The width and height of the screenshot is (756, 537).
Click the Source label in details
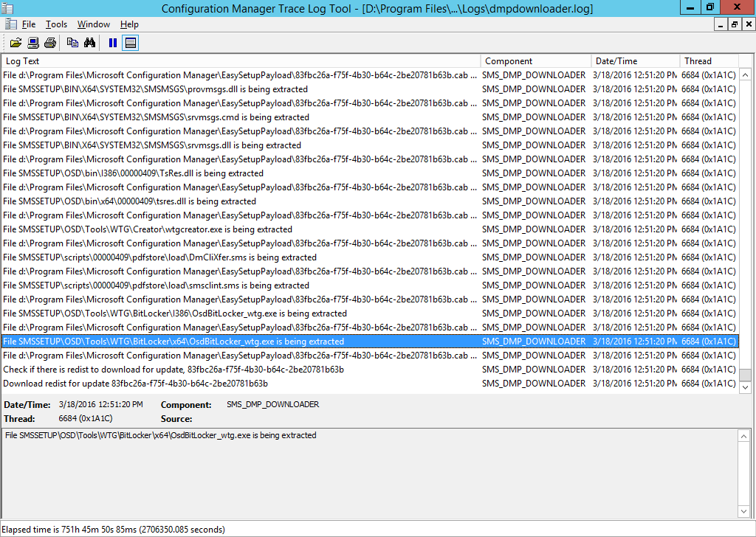[x=176, y=418]
